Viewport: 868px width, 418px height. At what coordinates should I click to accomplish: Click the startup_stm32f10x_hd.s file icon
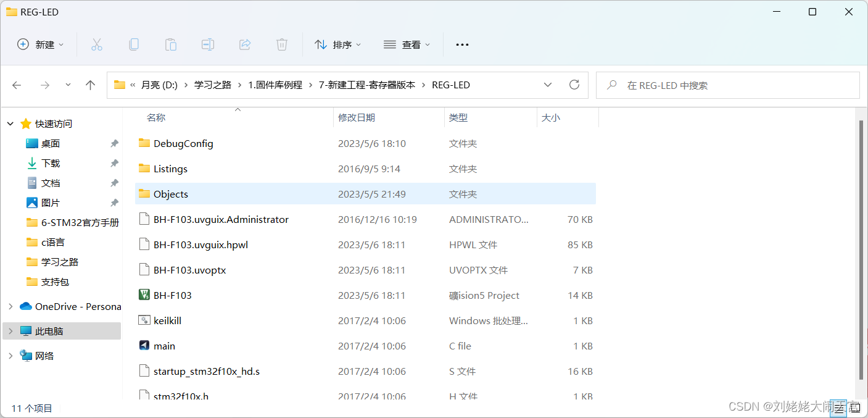pyautogui.click(x=144, y=371)
